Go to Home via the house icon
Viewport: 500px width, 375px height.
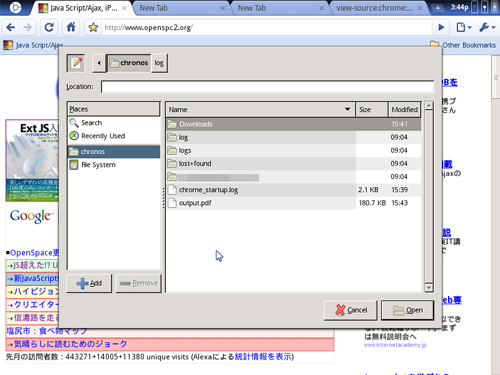pos(71,27)
